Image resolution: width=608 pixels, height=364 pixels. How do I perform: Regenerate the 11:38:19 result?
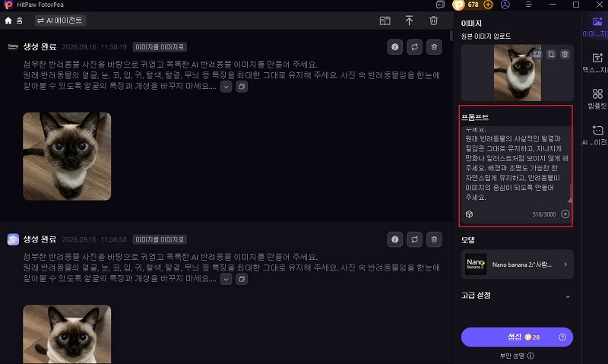pos(414,47)
